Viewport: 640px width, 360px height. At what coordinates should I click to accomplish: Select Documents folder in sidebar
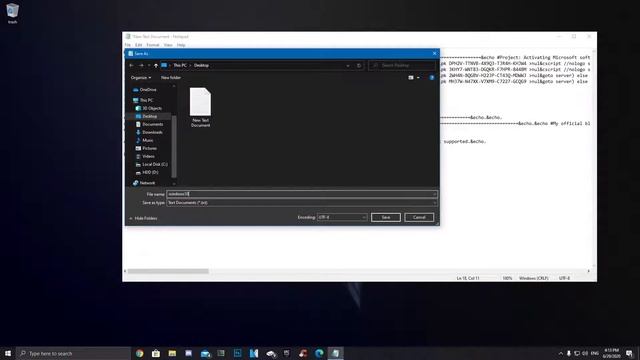pos(149,124)
